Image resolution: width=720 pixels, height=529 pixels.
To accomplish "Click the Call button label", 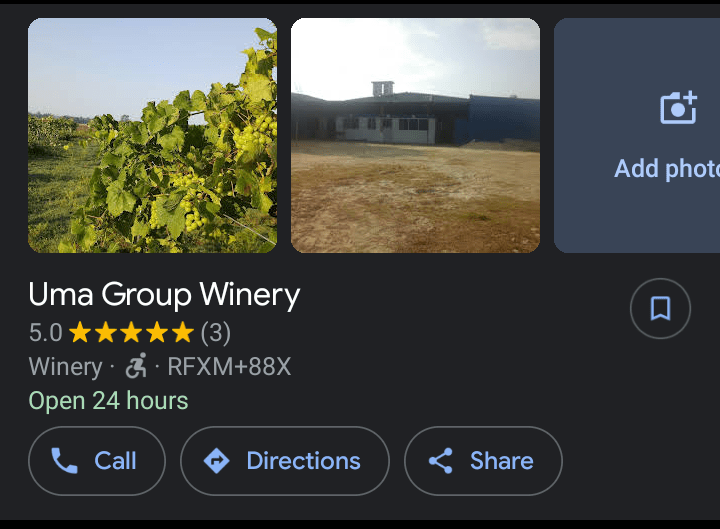I will (115, 461).
